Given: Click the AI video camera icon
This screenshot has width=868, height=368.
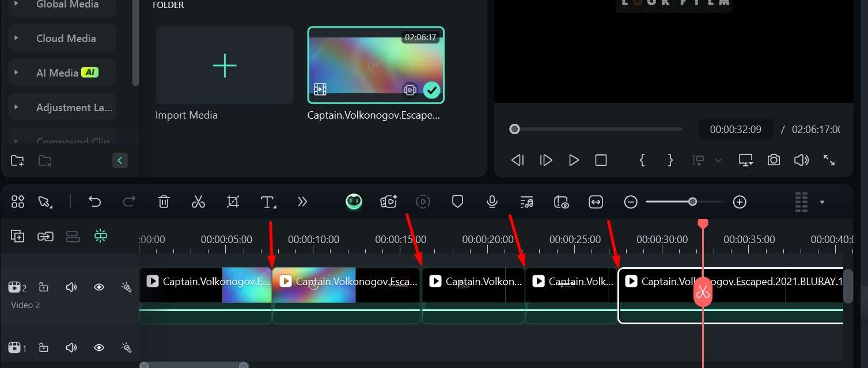Looking at the screenshot, I should tap(389, 202).
